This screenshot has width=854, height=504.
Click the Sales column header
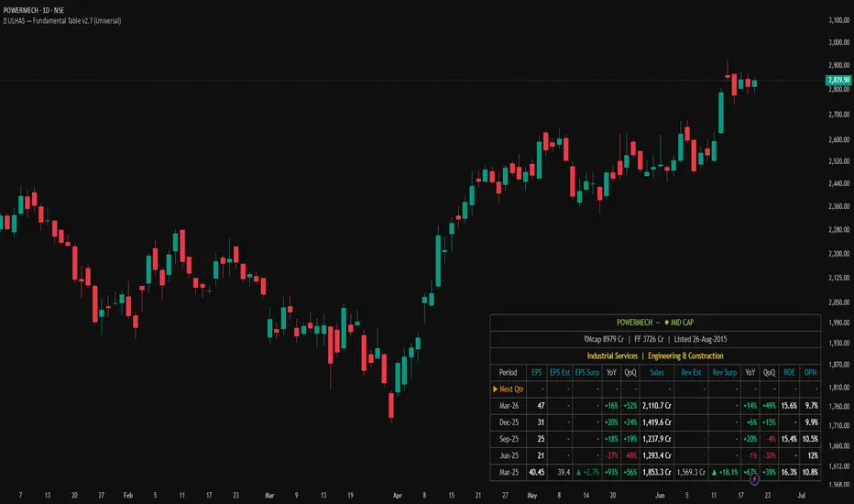[657, 373]
